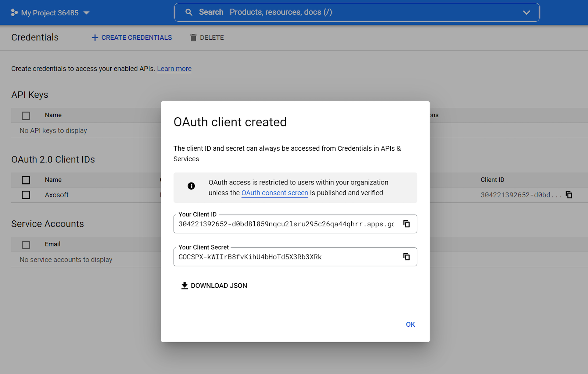Screen dimensions: 588x374
Task: Click the Axosoft client name
Action: [x=57, y=195]
